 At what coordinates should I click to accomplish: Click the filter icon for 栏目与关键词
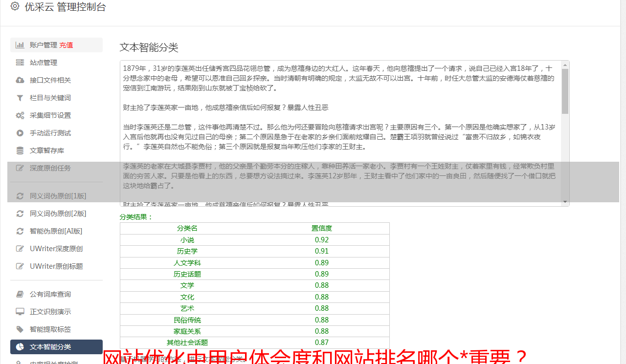click(20, 98)
